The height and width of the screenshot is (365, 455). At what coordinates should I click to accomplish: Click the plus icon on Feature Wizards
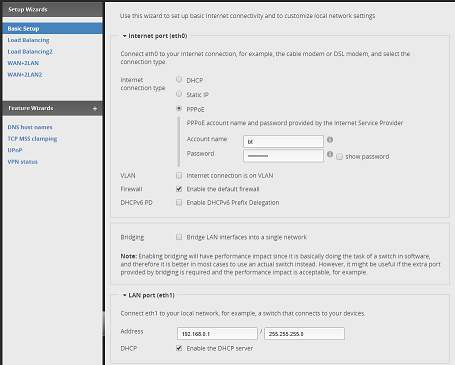coord(95,109)
